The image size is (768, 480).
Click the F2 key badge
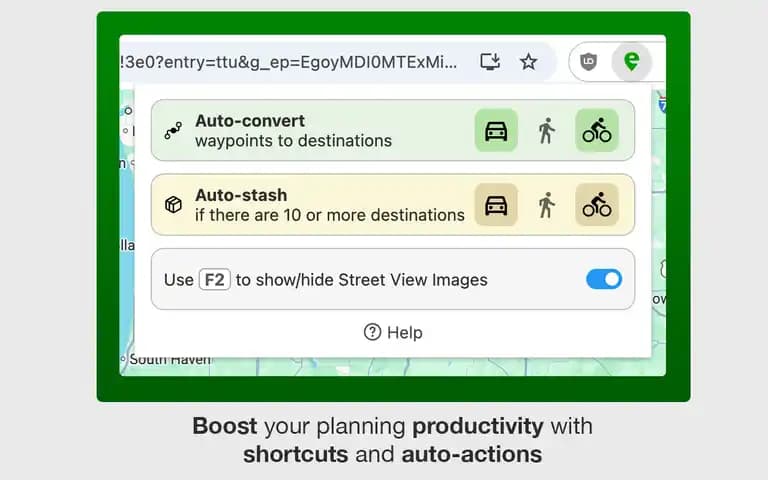click(215, 280)
